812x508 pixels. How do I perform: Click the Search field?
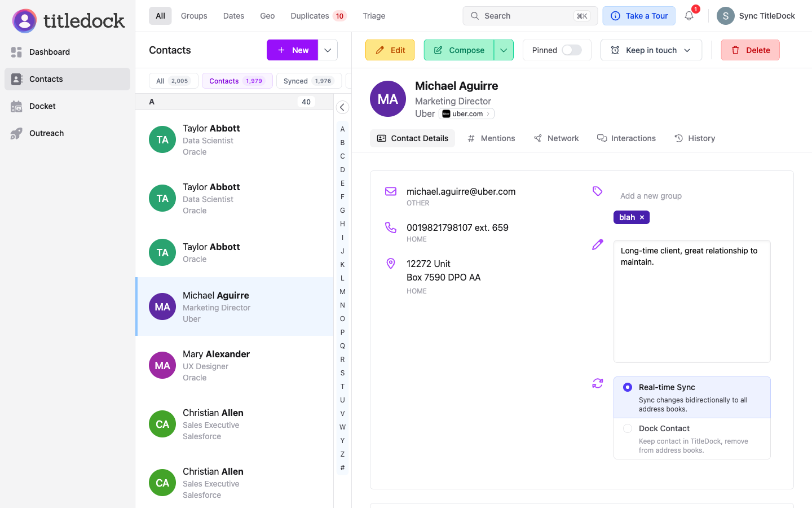point(530,16)
